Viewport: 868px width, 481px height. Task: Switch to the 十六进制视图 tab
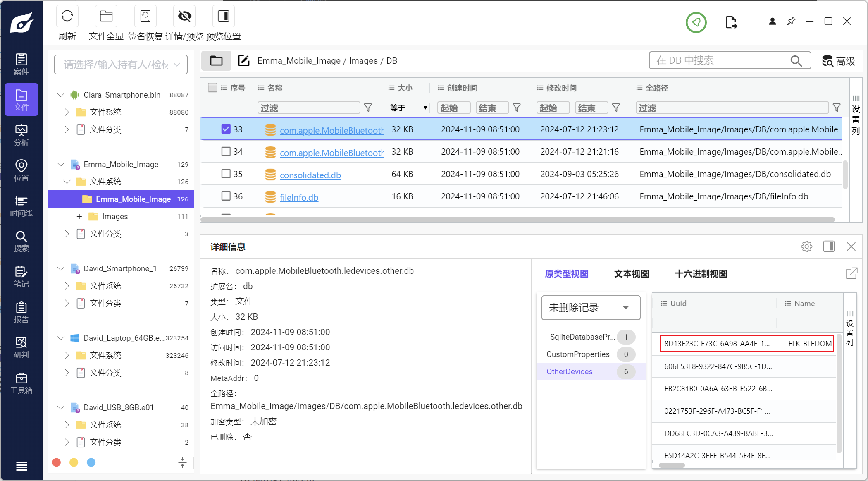click(701, 274)
